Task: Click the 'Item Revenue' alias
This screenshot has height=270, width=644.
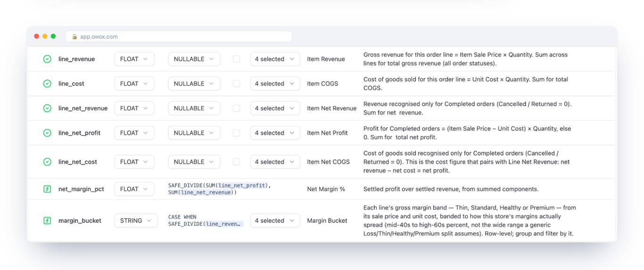Action: [x=326, y=59]
